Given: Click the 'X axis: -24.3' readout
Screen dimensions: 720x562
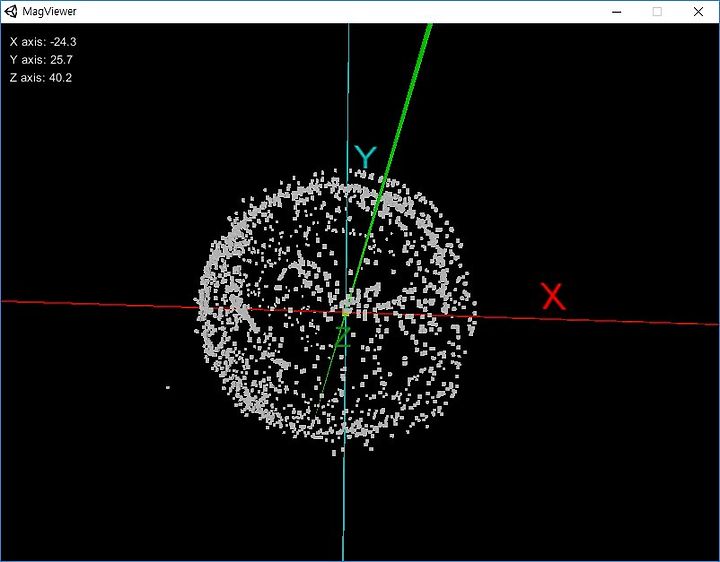Looking at the screenshot, I should coord(43,42).
